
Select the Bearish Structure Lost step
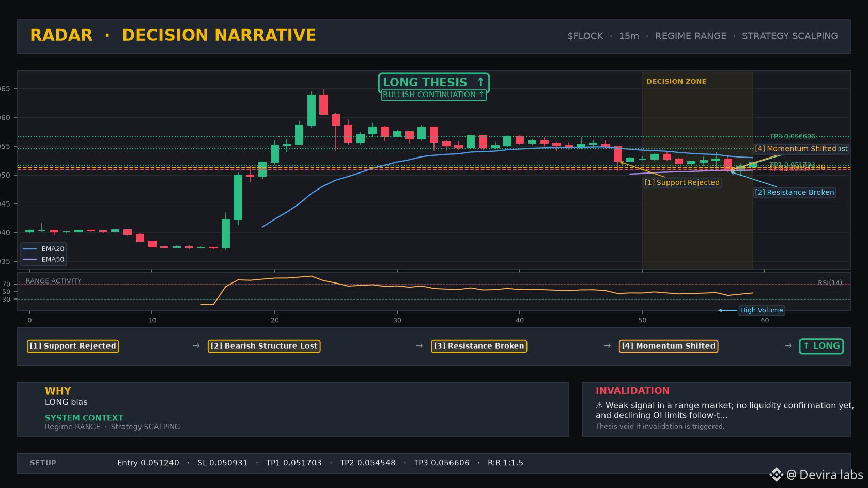click(x=264, y=346)
